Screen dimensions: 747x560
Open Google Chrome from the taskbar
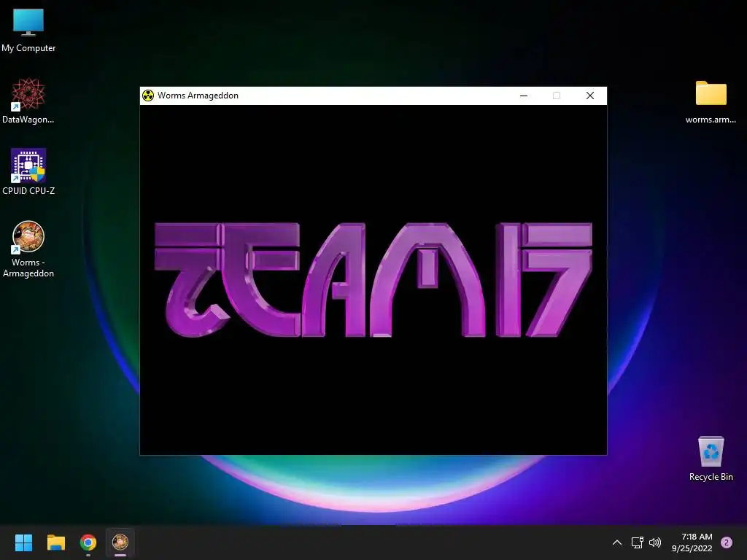88,542
